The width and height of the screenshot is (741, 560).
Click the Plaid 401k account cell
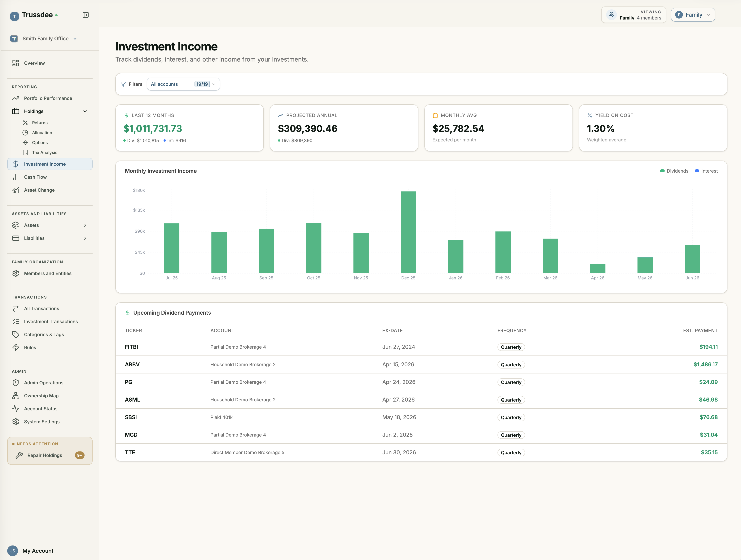click(221, 417)
